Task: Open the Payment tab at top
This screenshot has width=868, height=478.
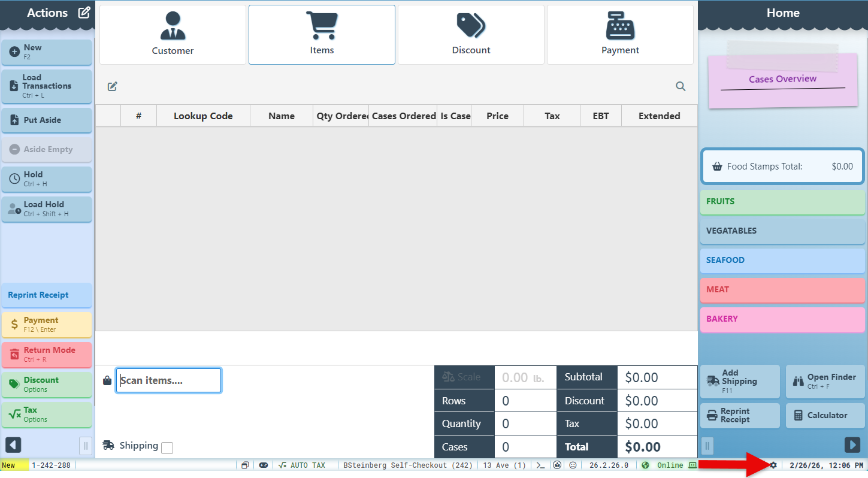Action: tap(620, 35)
